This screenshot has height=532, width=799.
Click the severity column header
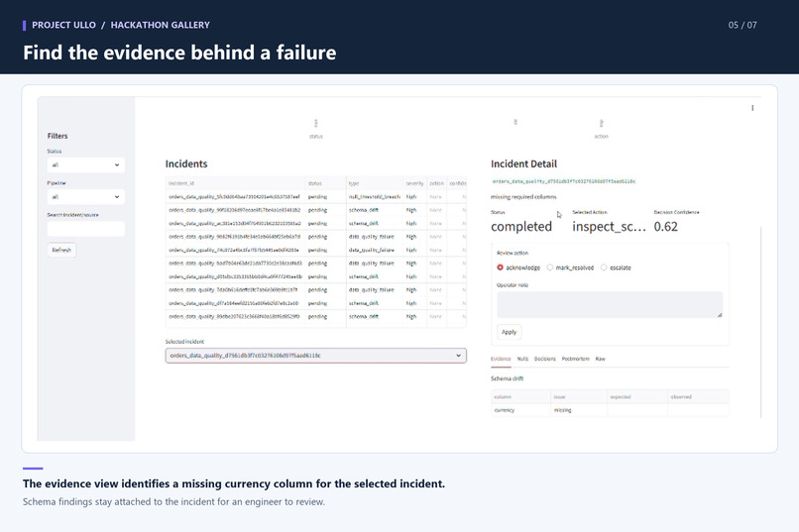[x=414, y=183]
